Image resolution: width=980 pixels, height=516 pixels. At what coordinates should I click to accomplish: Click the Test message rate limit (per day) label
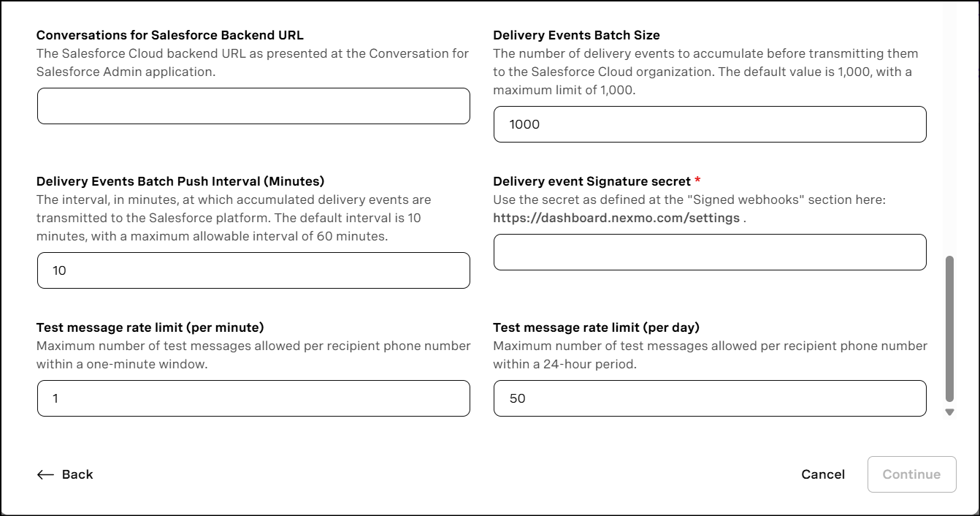tap(597, 327)
